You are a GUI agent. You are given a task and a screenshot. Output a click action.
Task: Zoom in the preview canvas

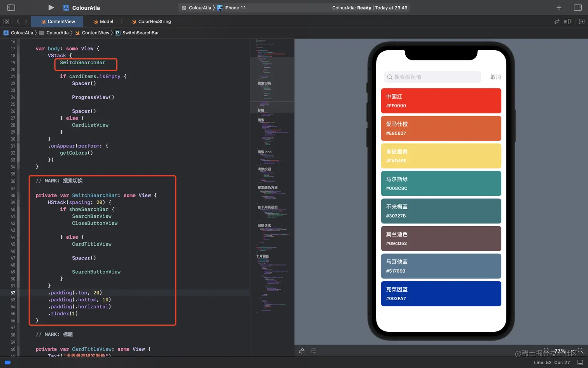(x=580, y=350)
